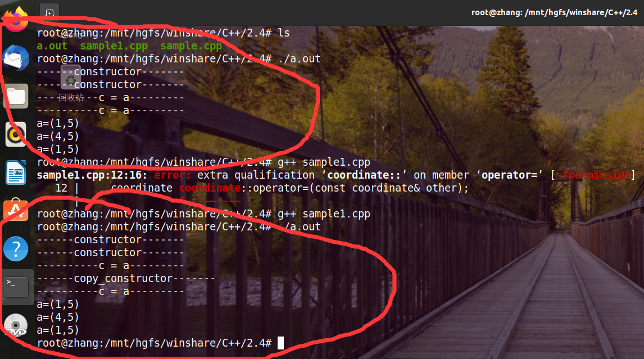Open Firefox from the dock
Viewport: 644px width, 359px height.
16,20
